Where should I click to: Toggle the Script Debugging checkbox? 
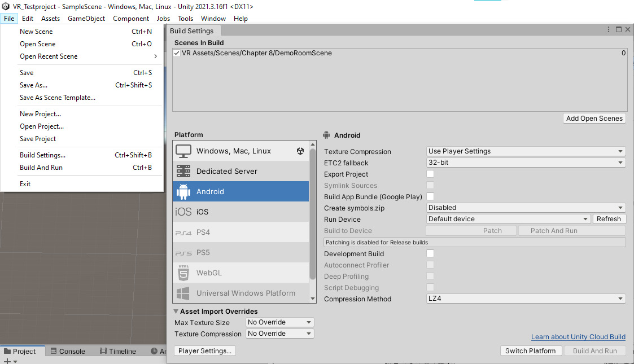click(x=430, y=288)
